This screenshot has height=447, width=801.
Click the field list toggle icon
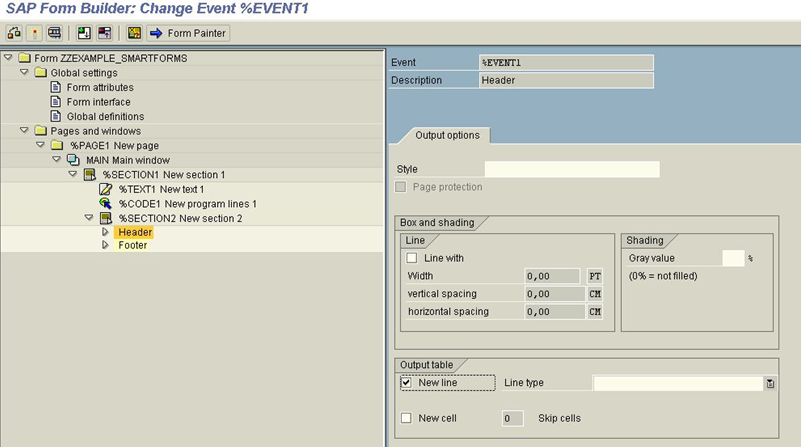(x=134, y=33)
